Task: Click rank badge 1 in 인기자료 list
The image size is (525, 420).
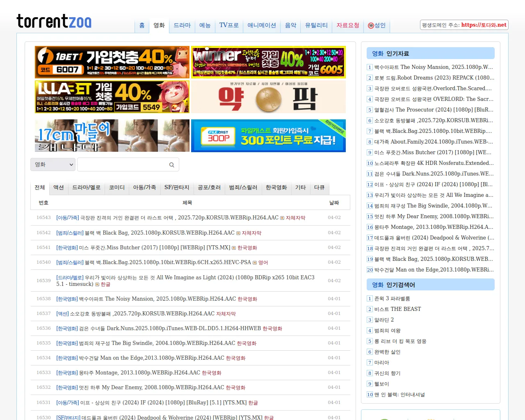Action: point(370,67)
